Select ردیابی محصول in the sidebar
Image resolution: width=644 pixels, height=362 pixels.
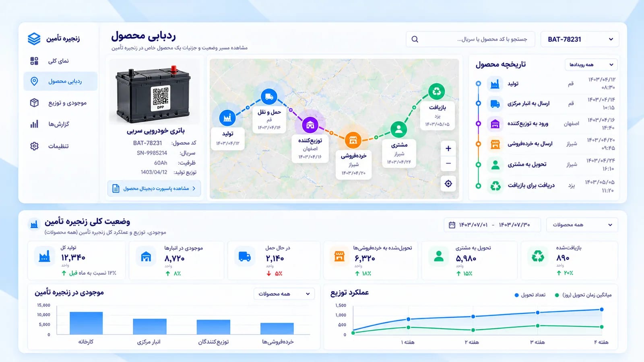pyautogui.click(x=60, y=81)
